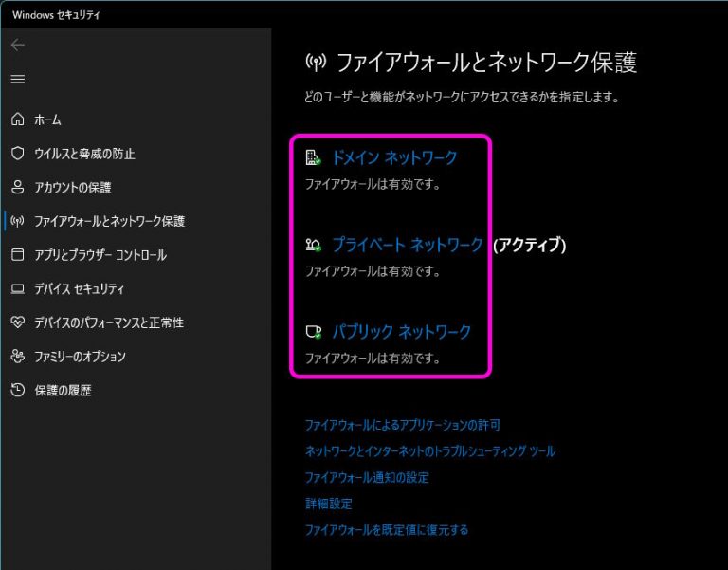Click the public network cup icon
Image resolution: width=728 pixels, height=570 pixels.
click(314, 332)
